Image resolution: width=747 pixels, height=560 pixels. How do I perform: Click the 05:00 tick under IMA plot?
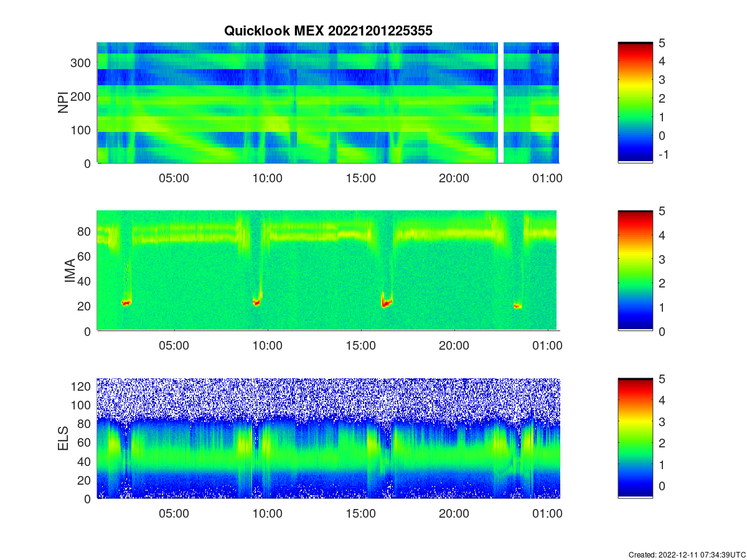[174, 346]
